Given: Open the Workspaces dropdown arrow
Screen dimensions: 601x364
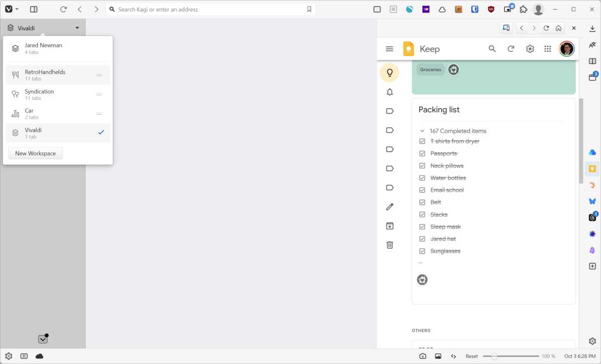Looking at the screenshot, I should 77,28.
